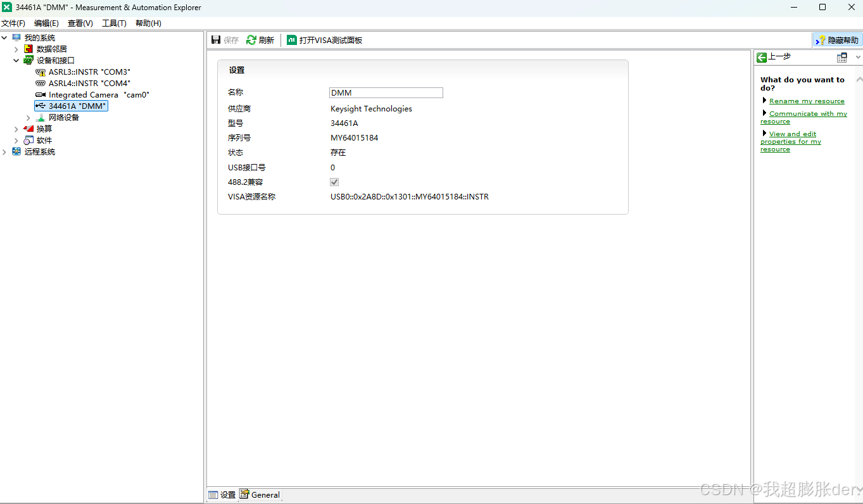This screenshot has height=504, width=863.
Task: Click the help pane layout options icon
Action: point(842,58)
